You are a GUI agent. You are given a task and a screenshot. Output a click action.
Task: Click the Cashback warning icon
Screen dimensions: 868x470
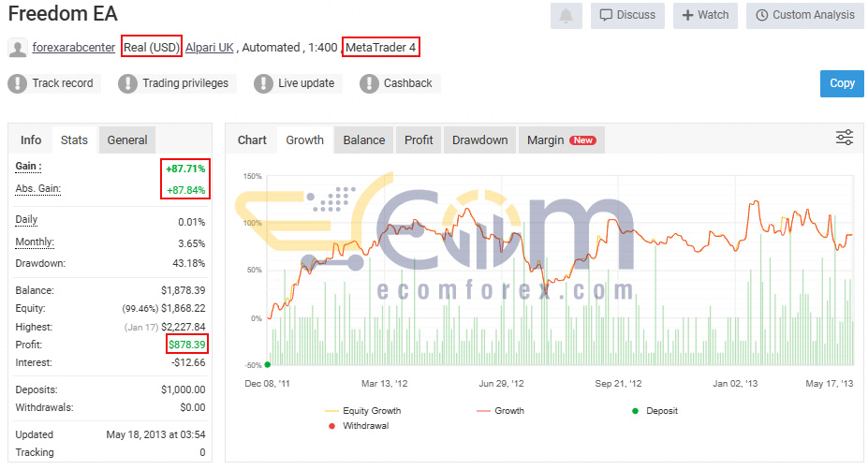pyautogui.click(x=369, y=83)
